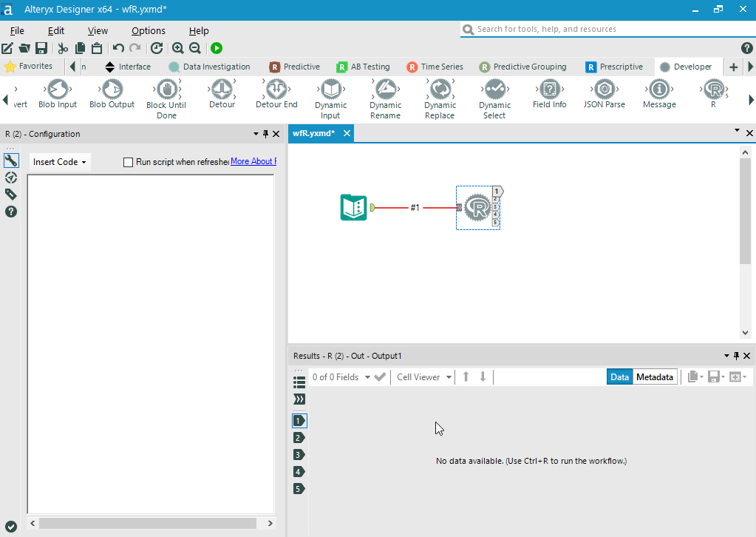This screenshot has height=537, width=756.
Task: Show the Data view in results
Action: click(x=619, y=376)
